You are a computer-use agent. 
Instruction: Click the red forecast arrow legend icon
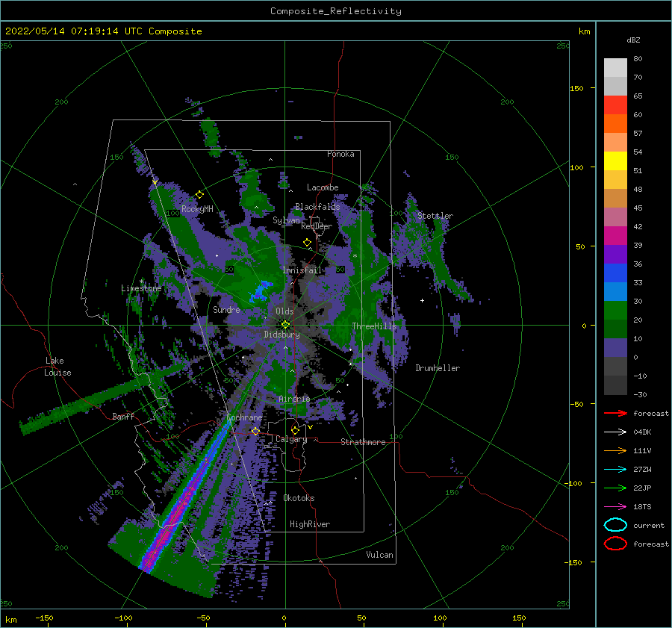(x=615, y=413)
